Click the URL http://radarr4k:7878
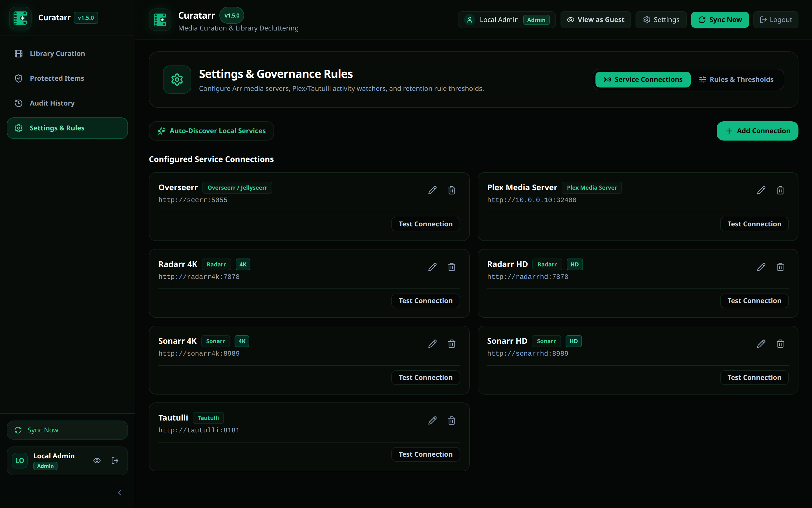 [199, 277]
